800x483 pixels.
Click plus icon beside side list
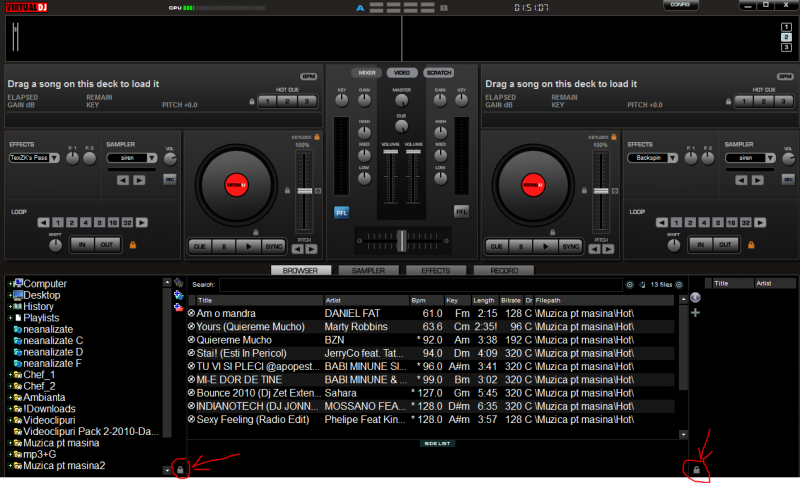pyautogui.click(x=695, y=313)
